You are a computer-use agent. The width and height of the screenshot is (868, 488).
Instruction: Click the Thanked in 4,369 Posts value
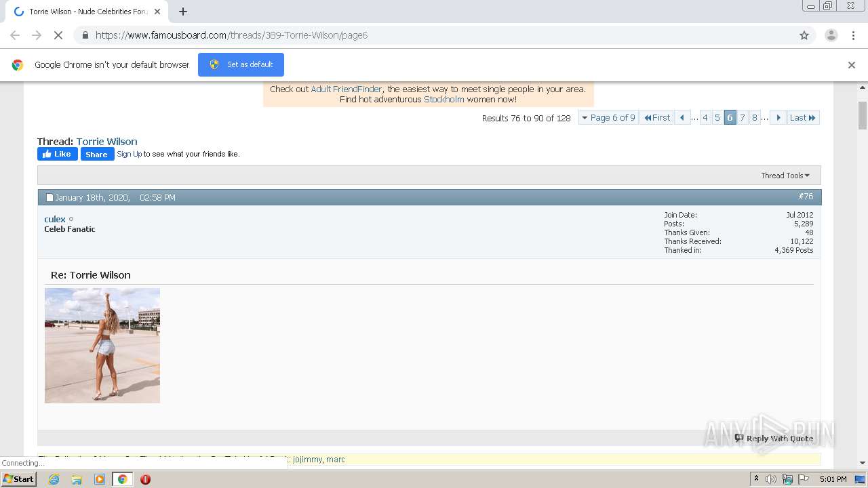click(794, 250)
